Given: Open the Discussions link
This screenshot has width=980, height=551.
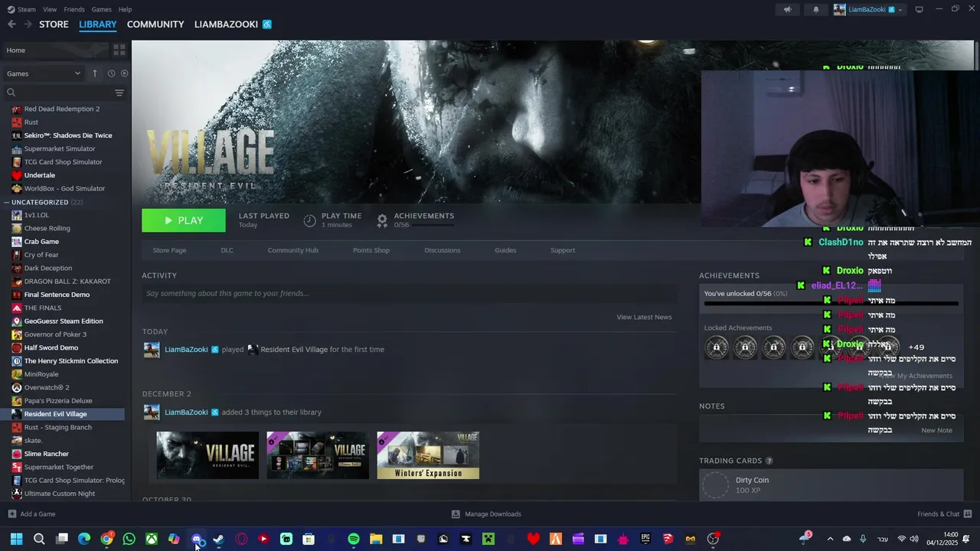Looking at the screenshot, I should (443, 250).
